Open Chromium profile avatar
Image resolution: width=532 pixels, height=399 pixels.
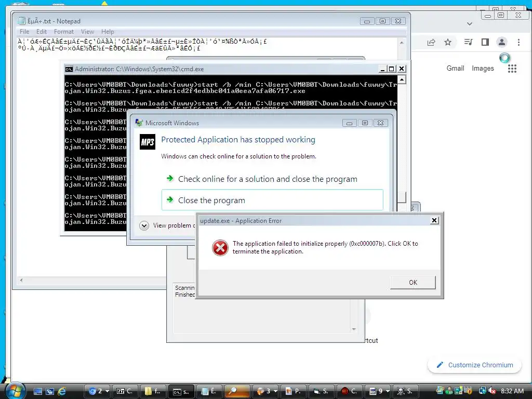tap(502, 42)
